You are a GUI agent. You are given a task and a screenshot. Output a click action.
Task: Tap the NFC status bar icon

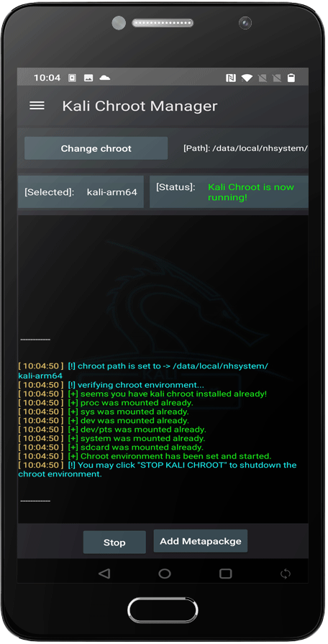231,78
